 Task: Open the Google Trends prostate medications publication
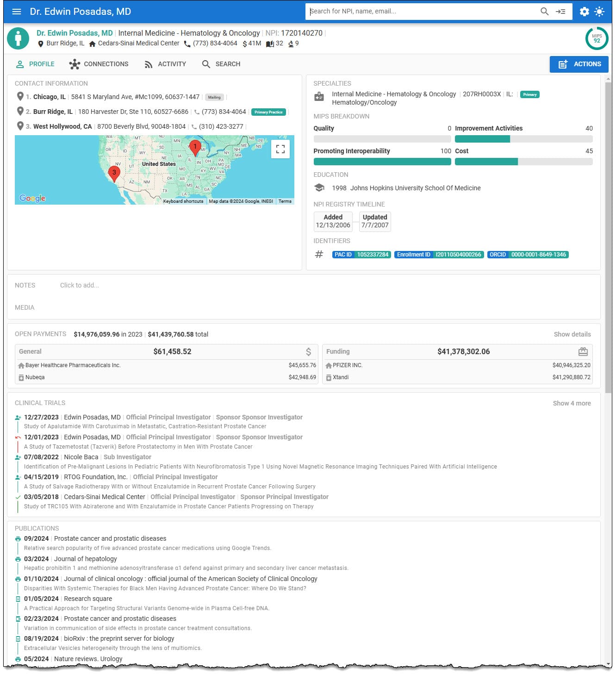(147, 548)
